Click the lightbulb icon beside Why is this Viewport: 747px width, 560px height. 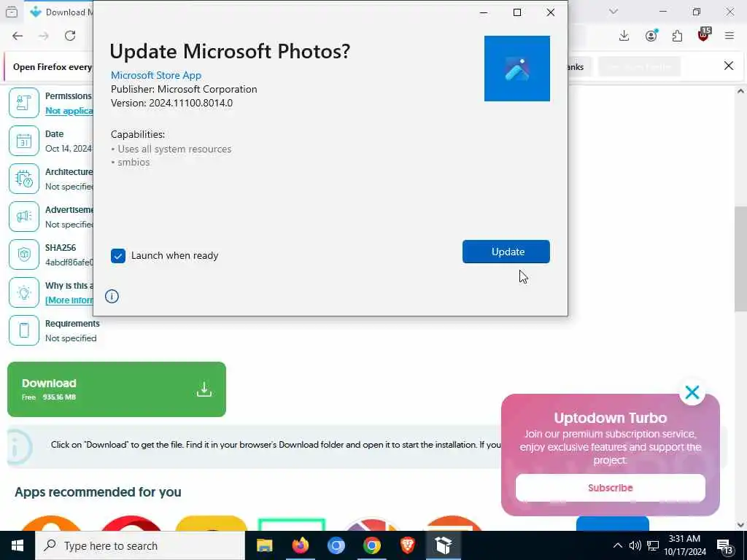click(24, 292)
